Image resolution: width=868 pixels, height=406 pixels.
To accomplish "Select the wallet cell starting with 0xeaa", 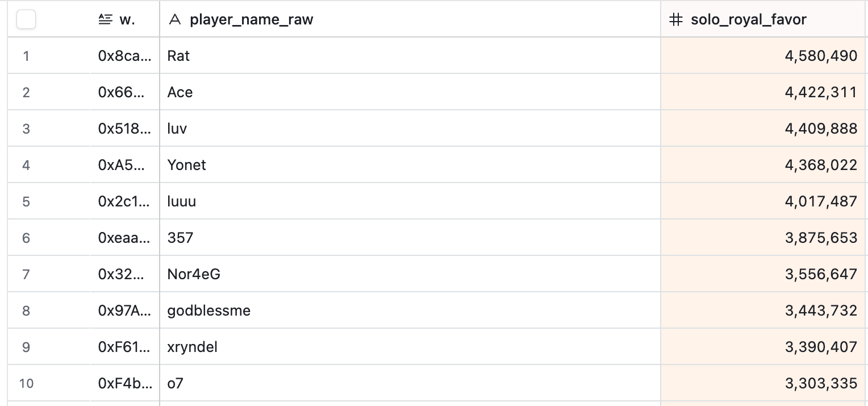I will click(124, 238).
